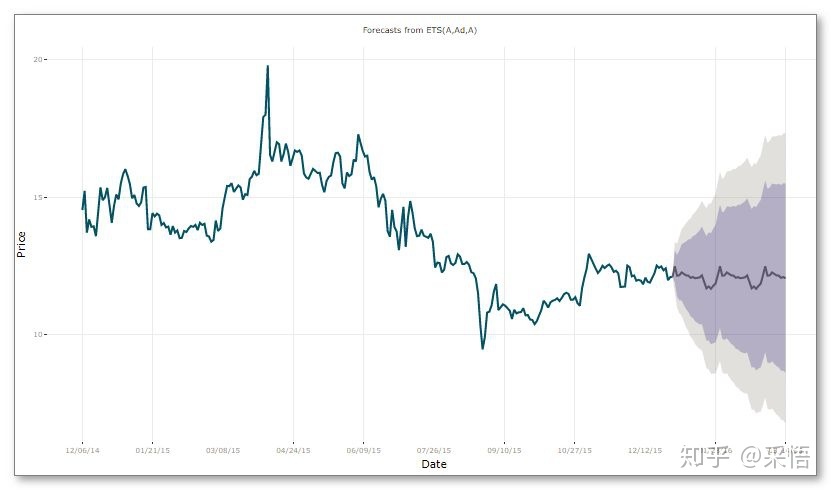Click the 10/27/15 date tick label
This screenshot has width=831, height=490.
tap(574, 450)
